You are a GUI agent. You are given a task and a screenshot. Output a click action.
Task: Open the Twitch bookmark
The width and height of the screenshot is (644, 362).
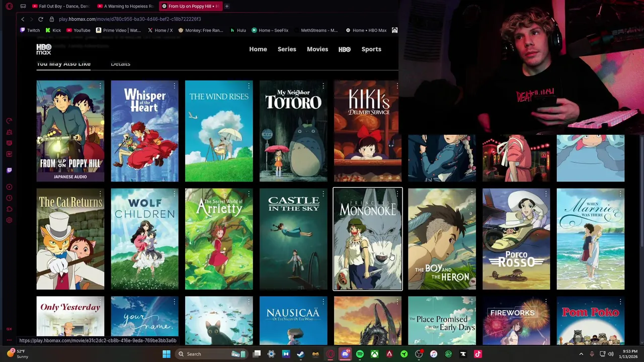(x=30, y=30)
